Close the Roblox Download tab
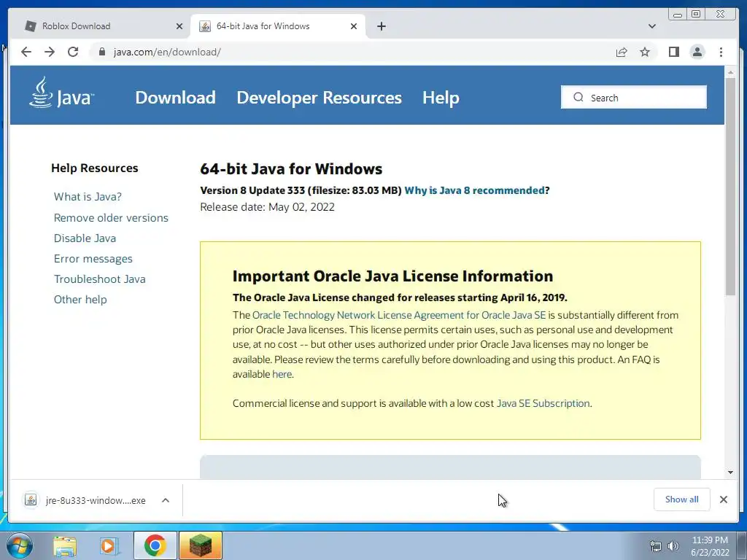Viewport: 747px width, 560px height. (x=179, y=26)
